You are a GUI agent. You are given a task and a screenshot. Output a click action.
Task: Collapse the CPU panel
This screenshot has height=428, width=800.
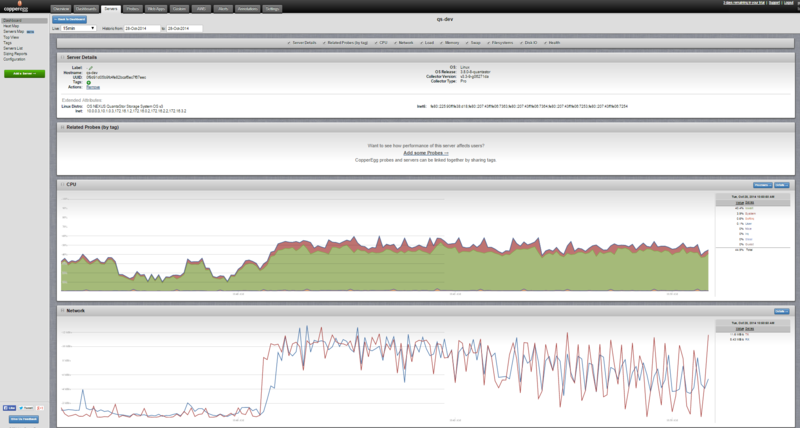click(x=63, y=185)
